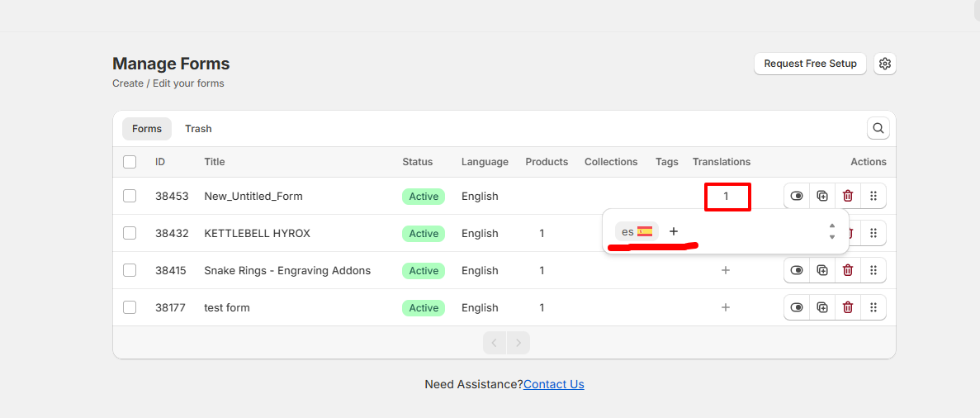The width and height of the screenshot is (980, 418).
Task: Click the Request Free Setup button
Action: tap(810, 64)
